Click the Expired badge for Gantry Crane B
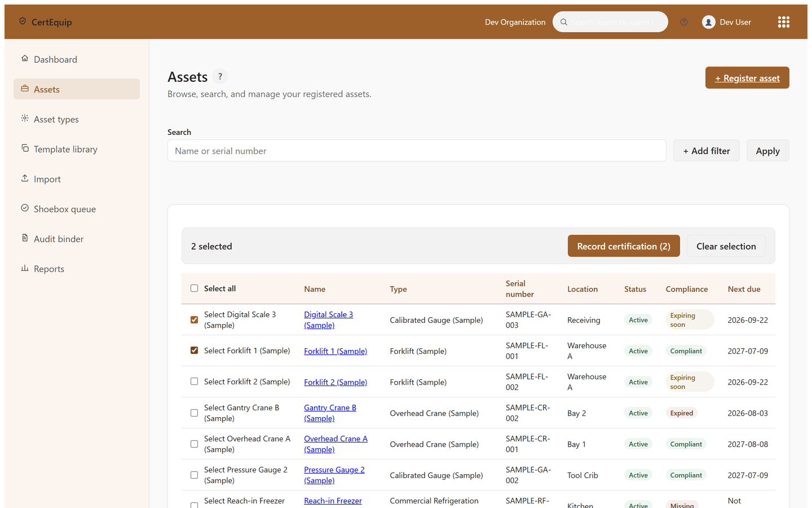812x508 pixels. click(682, 413)
